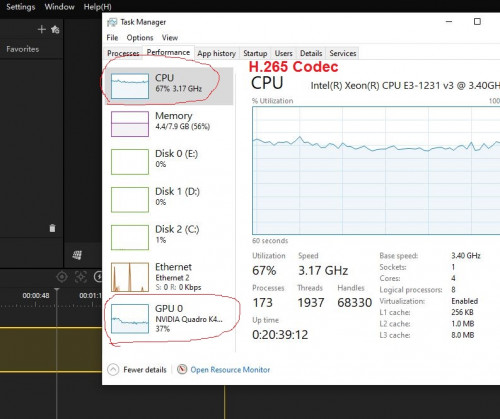
Task: Select the Ethernet performance item
Action: click(x=169, y=277)
